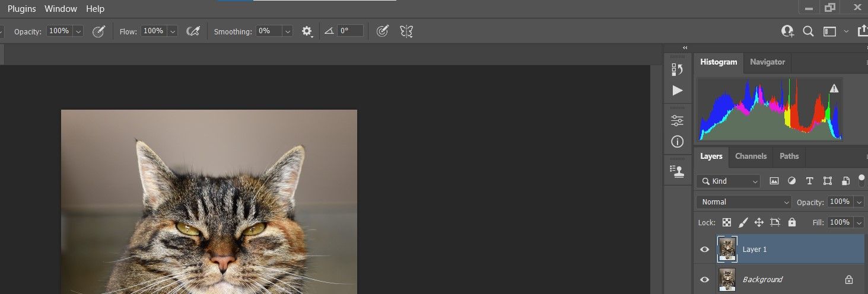Open the Clone Source stamp icon
The image size is (868, 294).
[677, 171]
